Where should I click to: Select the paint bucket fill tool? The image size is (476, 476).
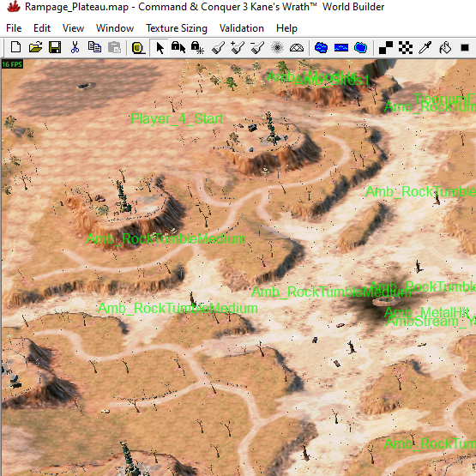coord(445,48)
